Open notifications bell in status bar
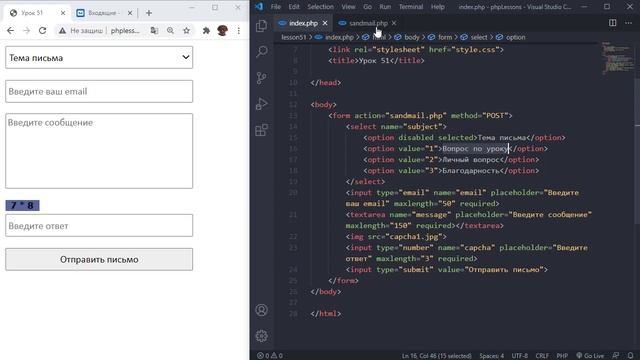Screen dimensions: 640x360 coord(631,356)
